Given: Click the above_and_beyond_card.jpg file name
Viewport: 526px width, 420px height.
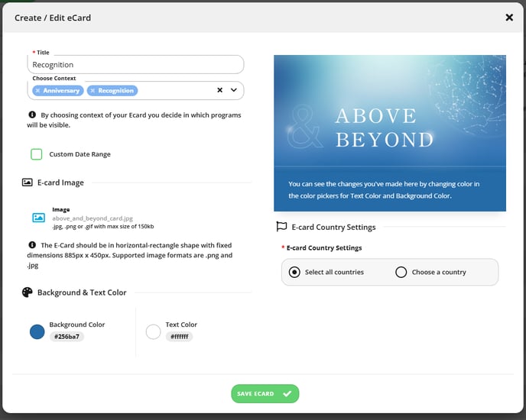Looking at the screenshot, I should (x=93, y=218).
